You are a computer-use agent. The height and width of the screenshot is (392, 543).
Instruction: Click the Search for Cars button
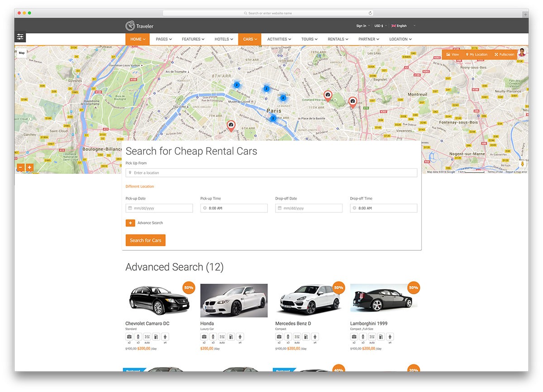(x=145, y=240)
